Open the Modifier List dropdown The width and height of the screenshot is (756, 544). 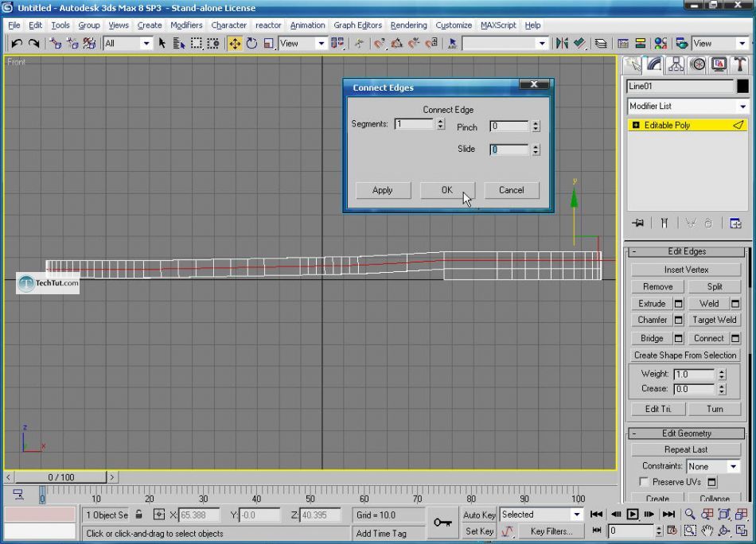tap(688, 107)
